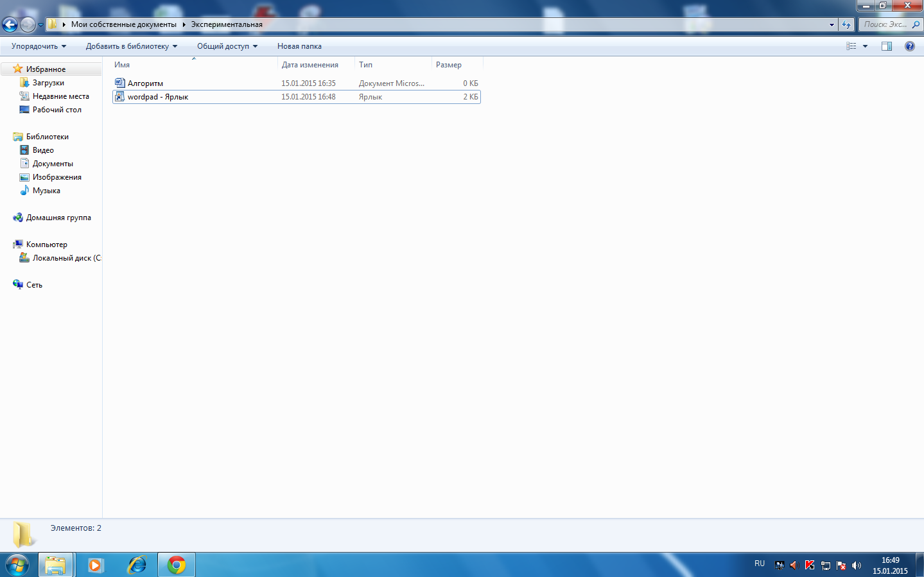The height and width of the screenshot is (577, 924).
Task: Toggle the preview pane button
Action: pyautogui.click(x=887, y=46)
